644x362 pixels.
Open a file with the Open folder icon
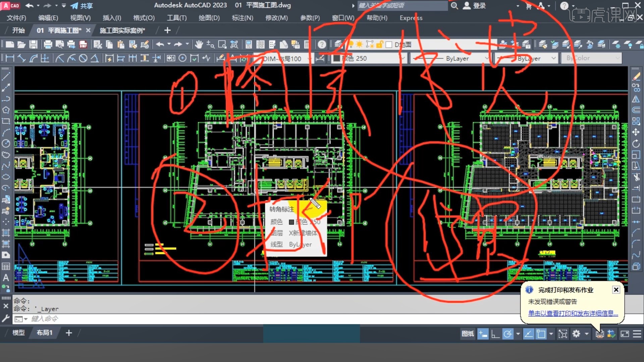click(21, 45)
